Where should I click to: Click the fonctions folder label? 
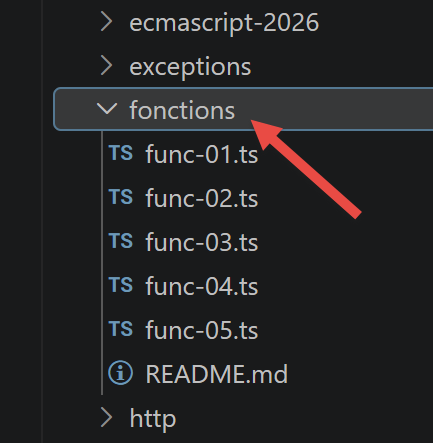pyautogui.click(x=182, y=110)
